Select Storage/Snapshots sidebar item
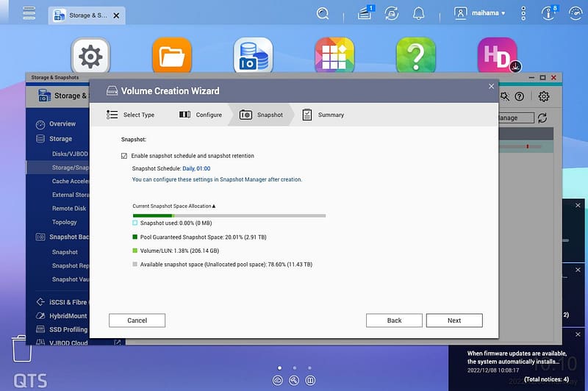The width and height of the screenshot is (588, 391). click(58, 168)
